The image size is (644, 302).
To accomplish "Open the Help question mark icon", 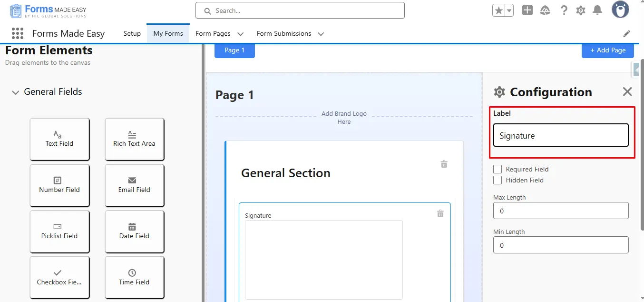I will point(564,10).
